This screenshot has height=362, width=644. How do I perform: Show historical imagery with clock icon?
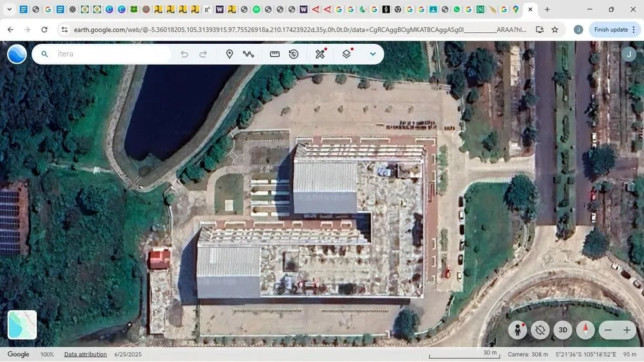point(294,54)
